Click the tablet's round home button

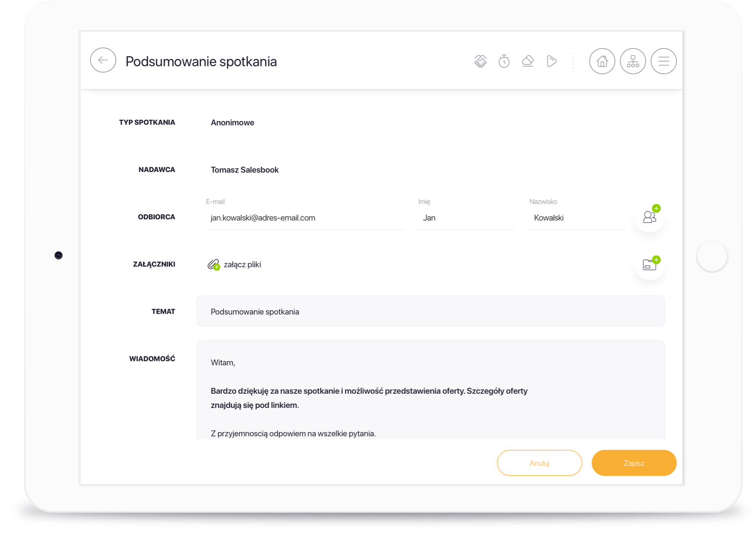712,256
